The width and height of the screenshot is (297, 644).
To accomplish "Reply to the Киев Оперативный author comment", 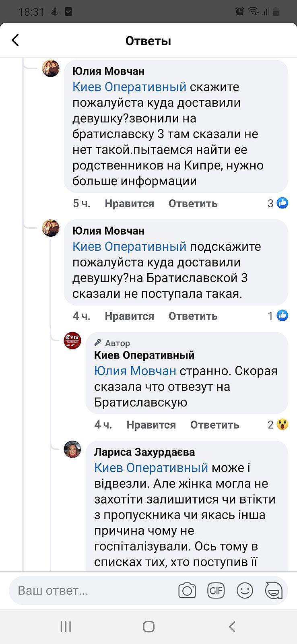I will click(214, 425).
